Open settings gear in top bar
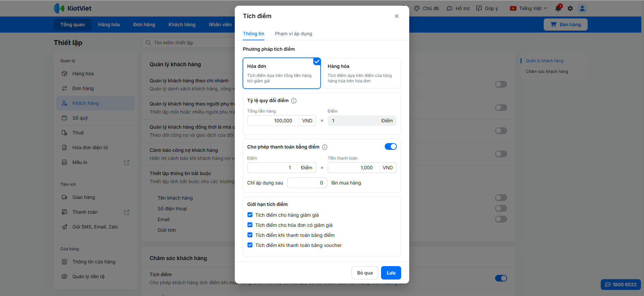Screen dimensions: 644x296 [x=570, y=8]
